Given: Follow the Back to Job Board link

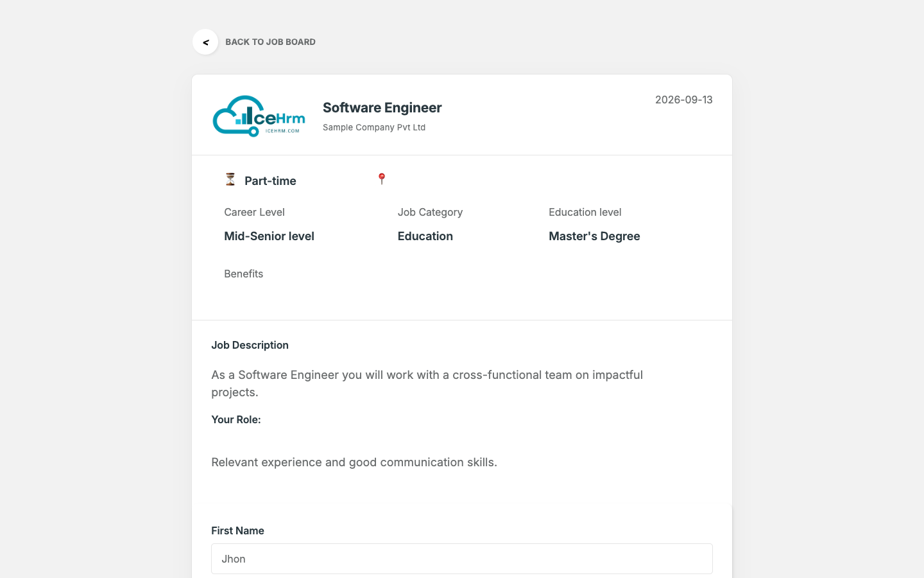Looking at the screenshot, I should 270,42.
